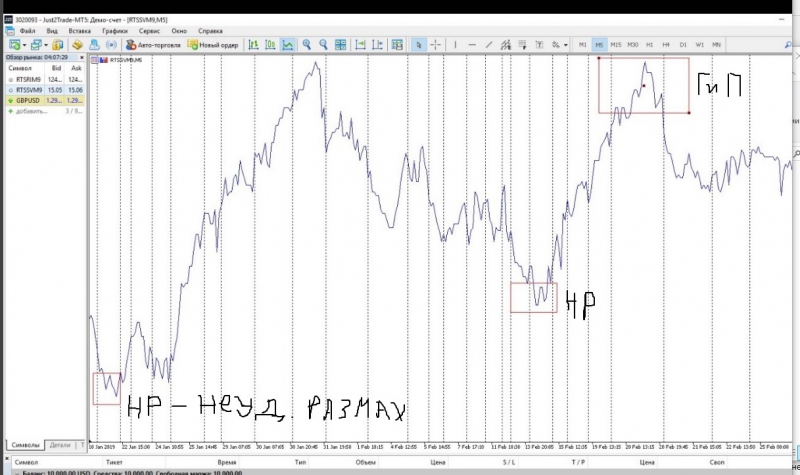
Task: Switch to H4 timeframe
Action: click(x=666, y=45)
